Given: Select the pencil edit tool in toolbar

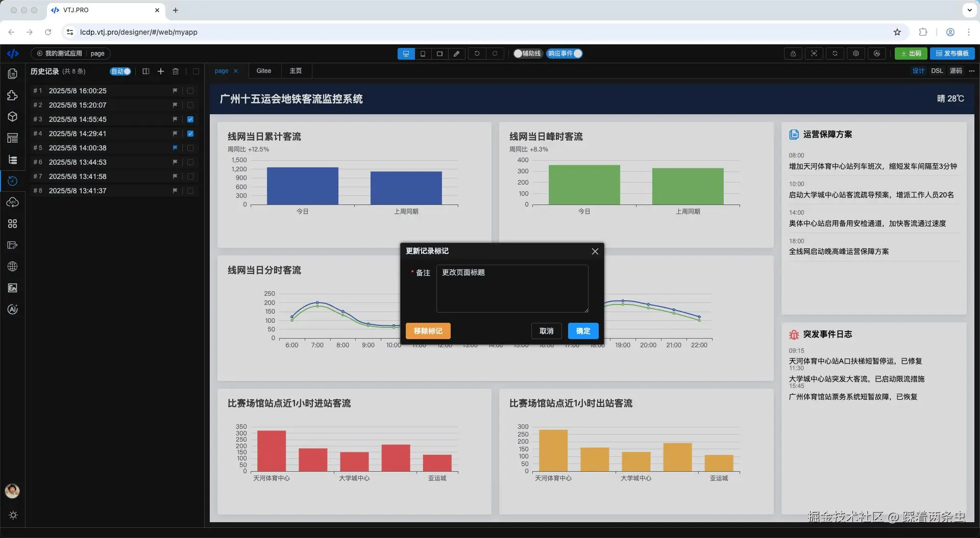Looking at the screenshot, I should (456, 54).
